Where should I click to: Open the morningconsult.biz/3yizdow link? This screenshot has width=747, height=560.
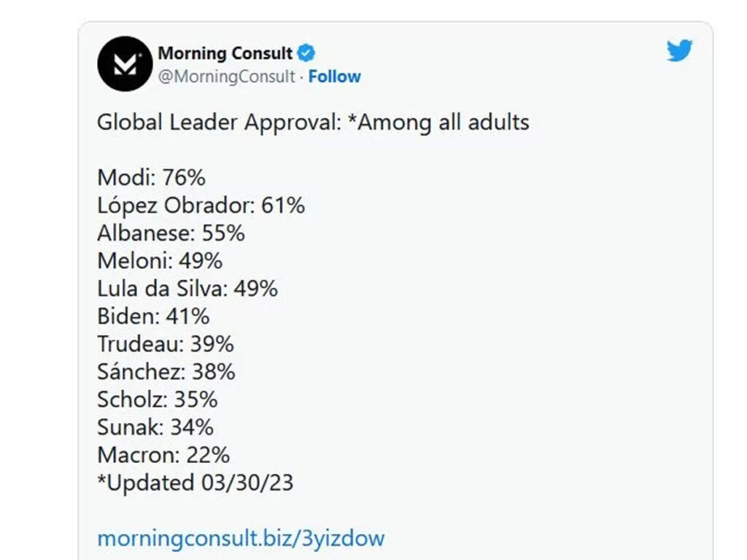[x=241, y=539]
